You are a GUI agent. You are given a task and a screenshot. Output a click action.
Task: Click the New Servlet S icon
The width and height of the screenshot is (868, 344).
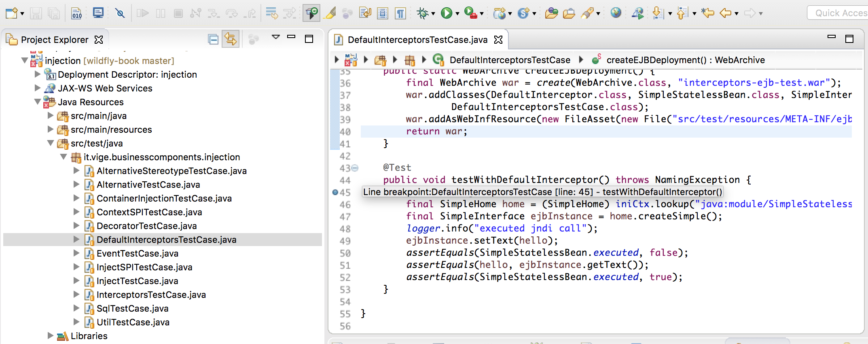coord(523,13)
